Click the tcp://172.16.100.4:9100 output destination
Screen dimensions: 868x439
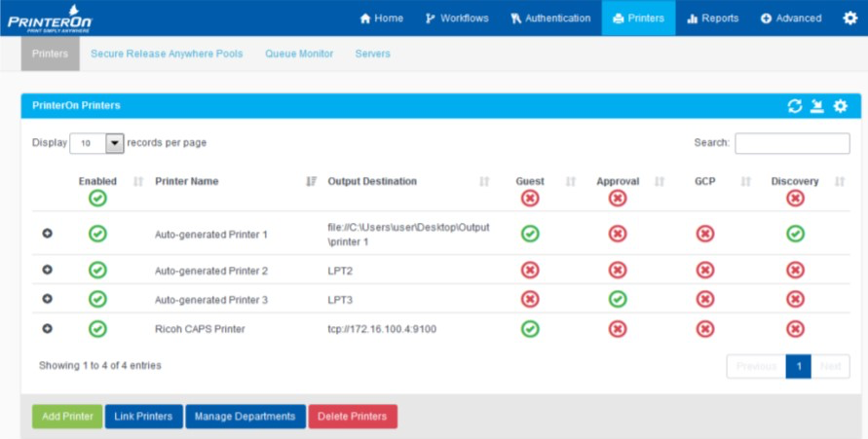[x=382, y=329]
